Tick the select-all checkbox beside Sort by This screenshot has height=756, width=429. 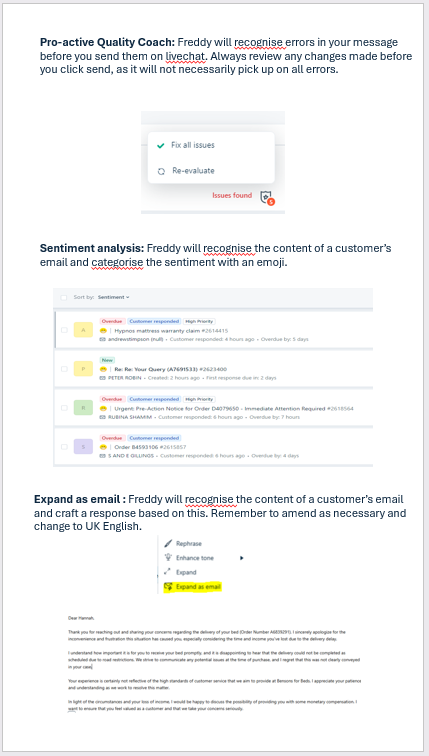[64, 297]
